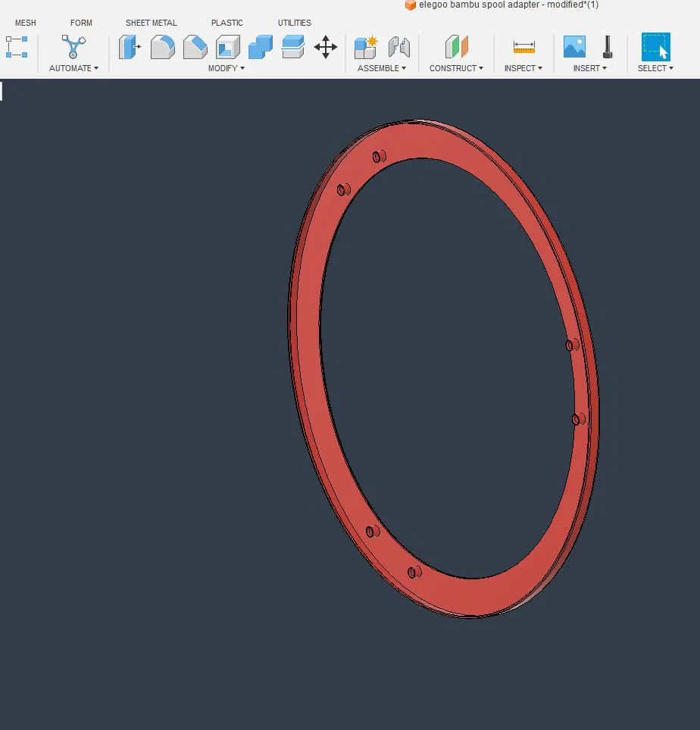Click the Insert image (Canvas) icon
The width and height of the screenshot is (700, 730).
tap(574, 46)
